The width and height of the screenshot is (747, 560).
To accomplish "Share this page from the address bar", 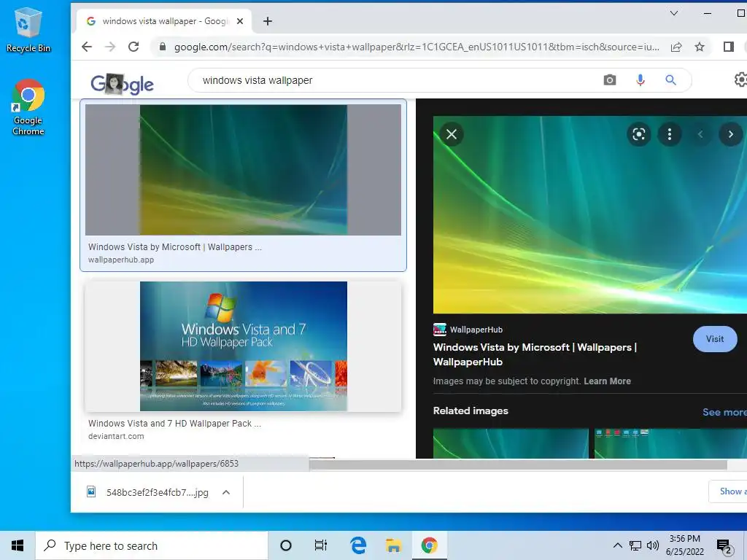I will coord(676,47).
